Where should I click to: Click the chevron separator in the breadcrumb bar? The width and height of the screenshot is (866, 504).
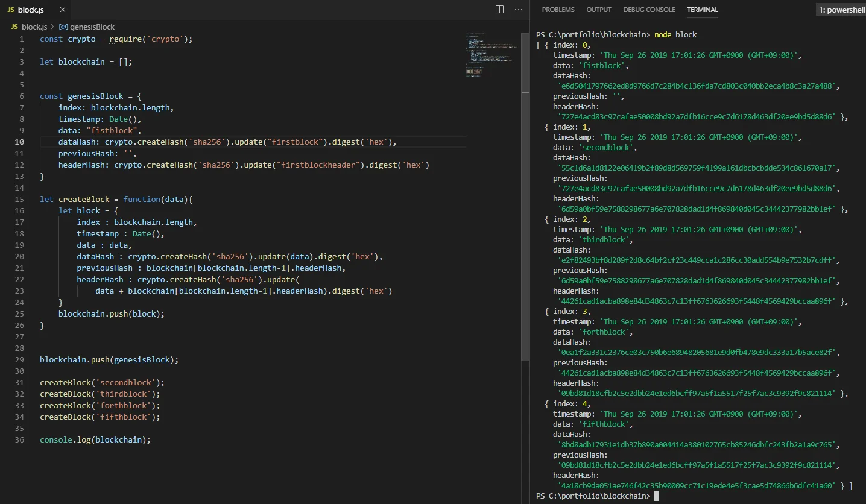[x=52, y=27]
